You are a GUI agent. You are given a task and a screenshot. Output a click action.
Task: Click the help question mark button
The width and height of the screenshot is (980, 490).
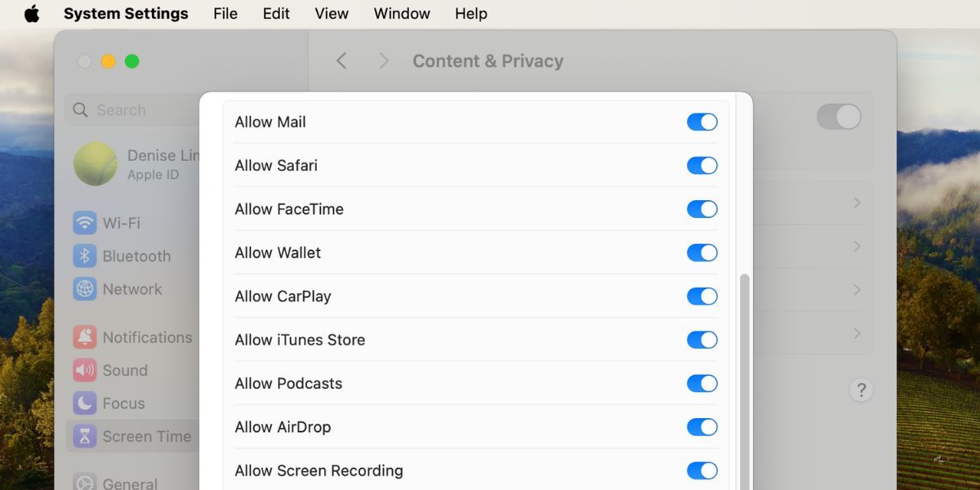coord(862,390)
